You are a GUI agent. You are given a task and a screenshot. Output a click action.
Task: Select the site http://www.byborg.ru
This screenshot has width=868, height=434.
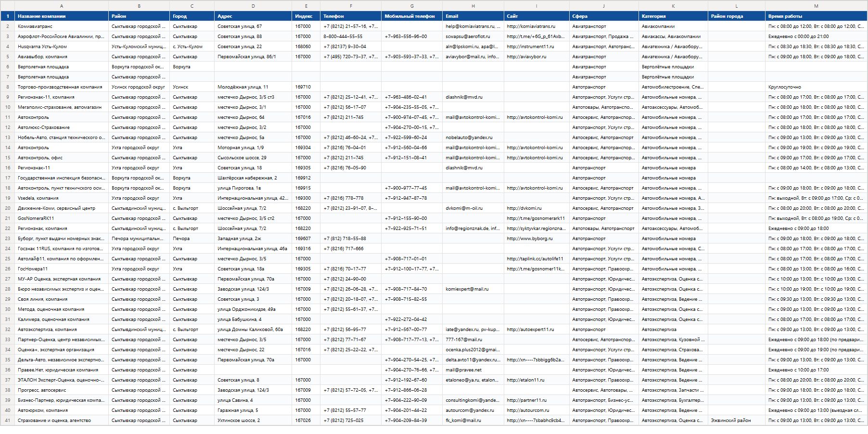536,239
